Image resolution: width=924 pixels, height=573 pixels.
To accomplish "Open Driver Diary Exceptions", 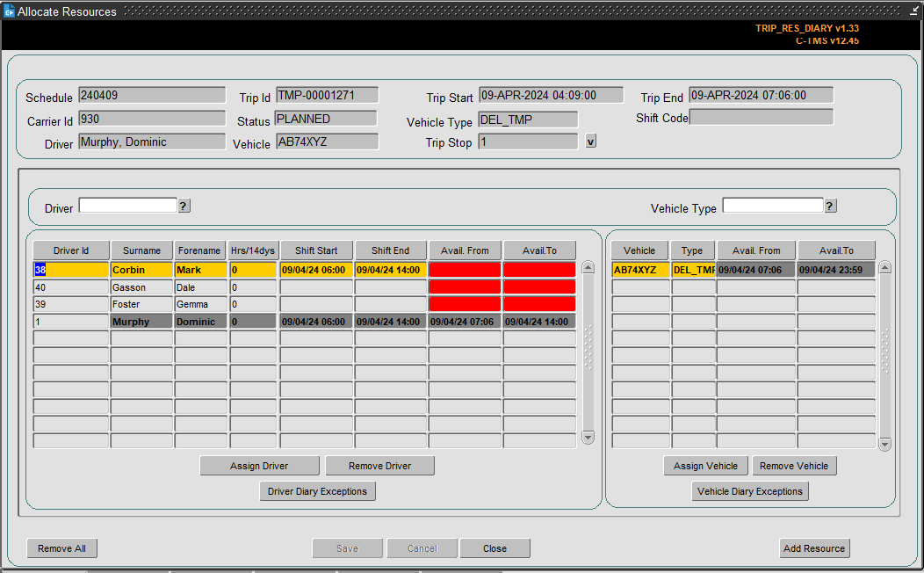I will point(317,491).
